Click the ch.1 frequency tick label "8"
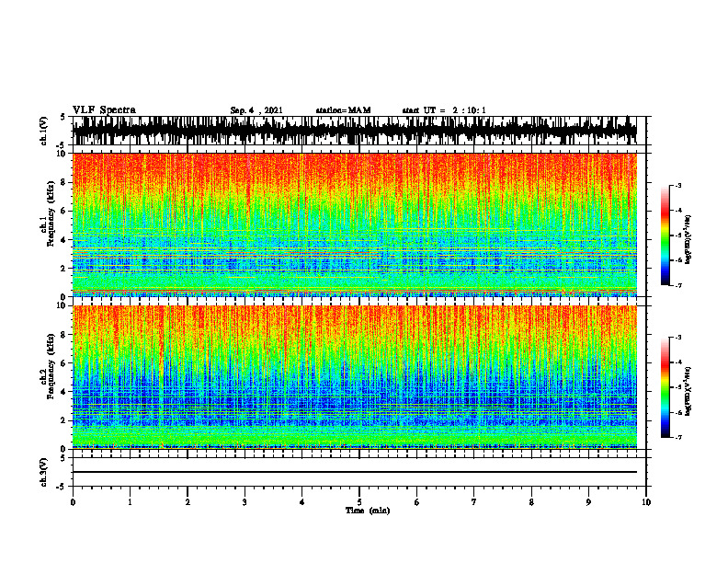Viewport: 728px width, 563px height. coord(64,182)
